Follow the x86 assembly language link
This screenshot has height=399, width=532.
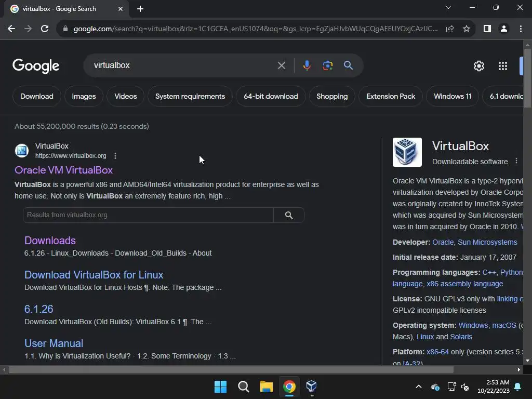(x=464, y=284)
